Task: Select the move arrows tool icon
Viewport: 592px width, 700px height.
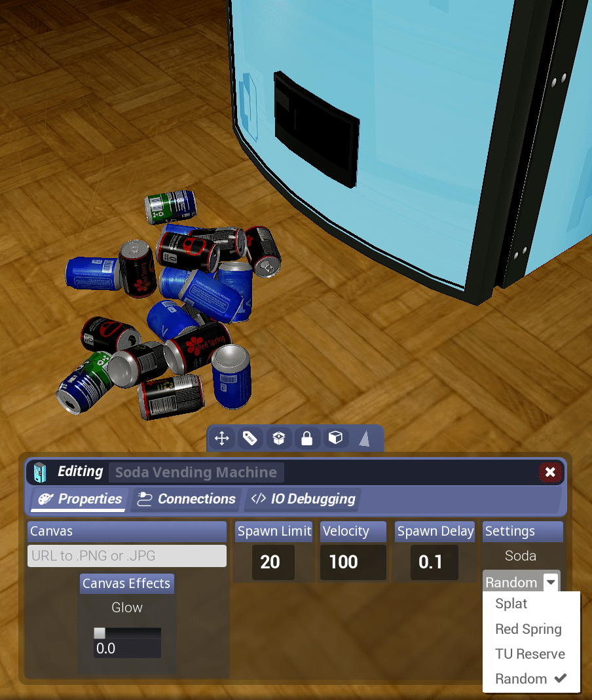Action: 222,438
